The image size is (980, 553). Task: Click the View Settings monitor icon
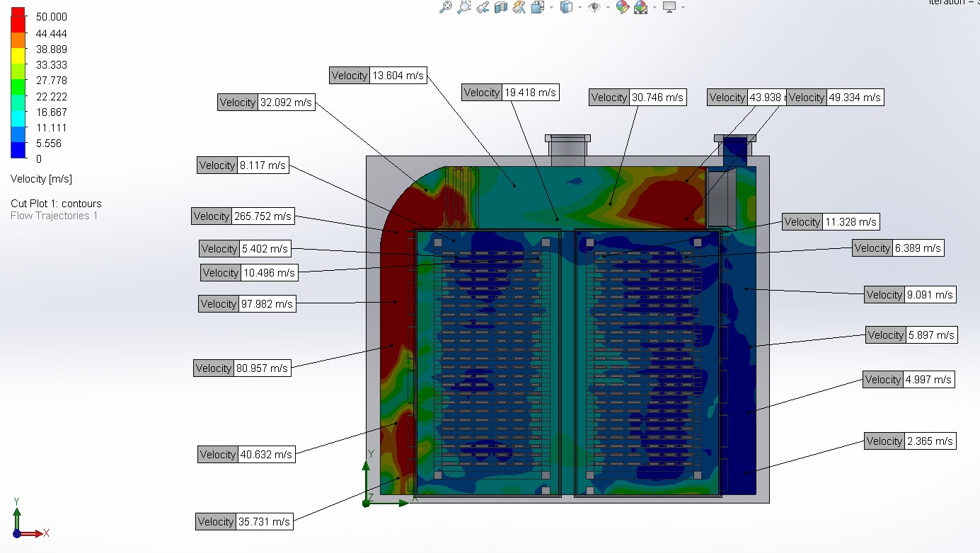(x=669, y=7)
